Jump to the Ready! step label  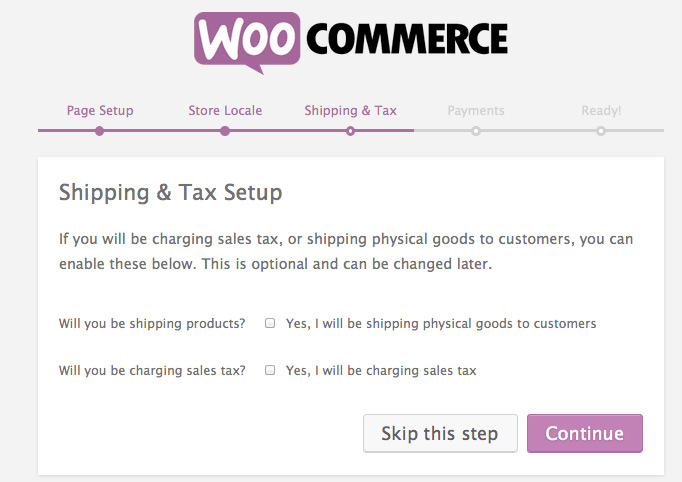[x=601, y=110]
